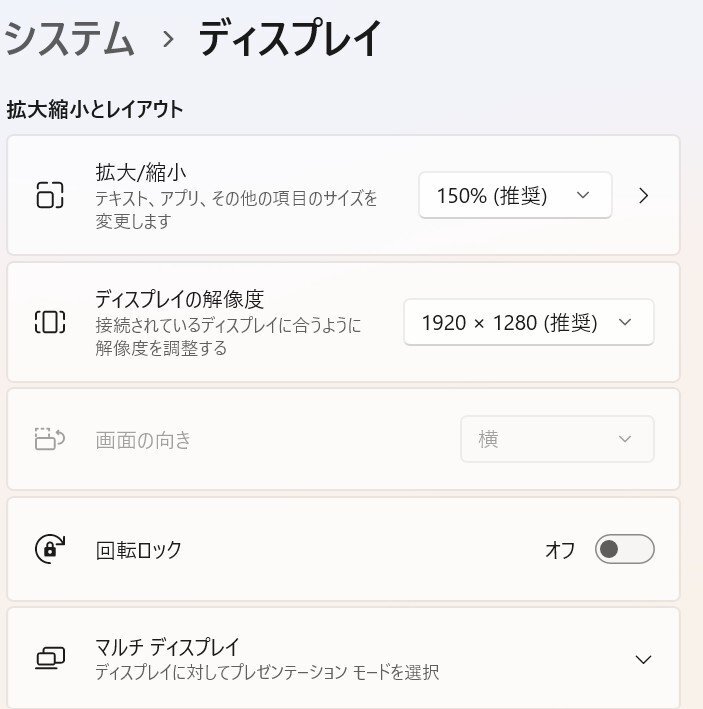This screenshot has height=709, width=703.
Task: Click the ディスプレイの解像度 row title
Action: [179, 299]
